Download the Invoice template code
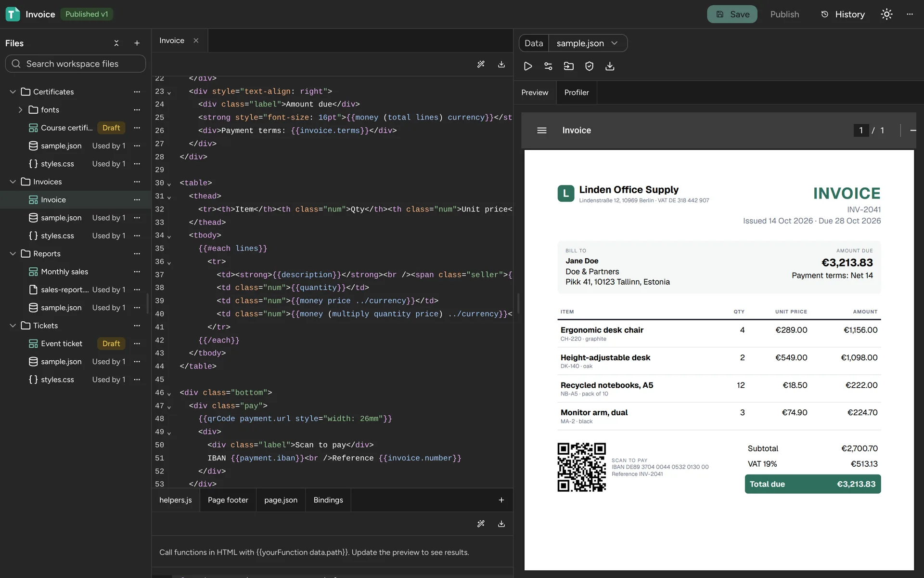Screen dimensions: 924x578 501,64
